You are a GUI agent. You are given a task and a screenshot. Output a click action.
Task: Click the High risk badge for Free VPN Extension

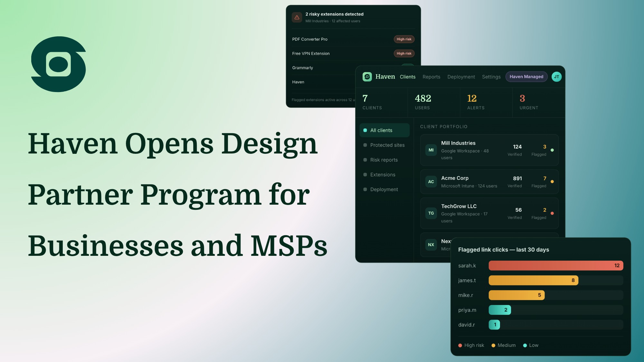404,53
